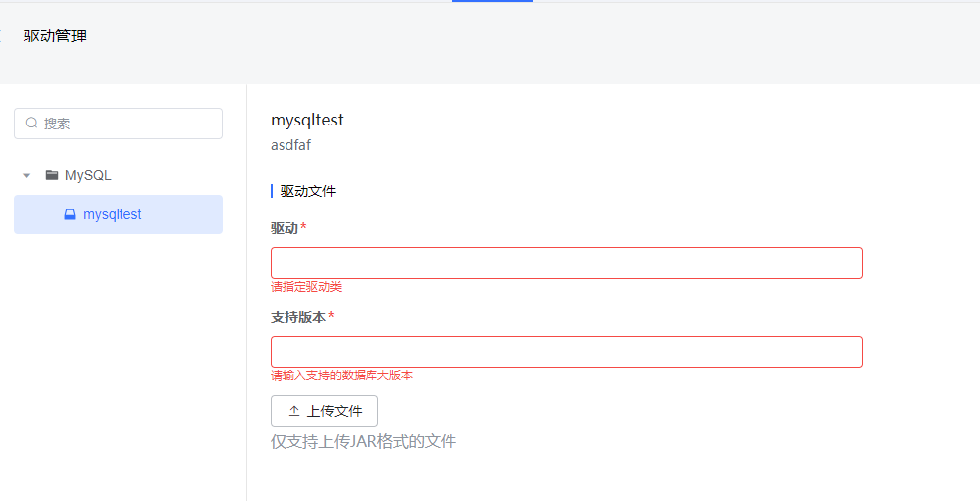Click the 请输入支持的数据库大版本 error message
980x501 pixels.
coord(342,376)
